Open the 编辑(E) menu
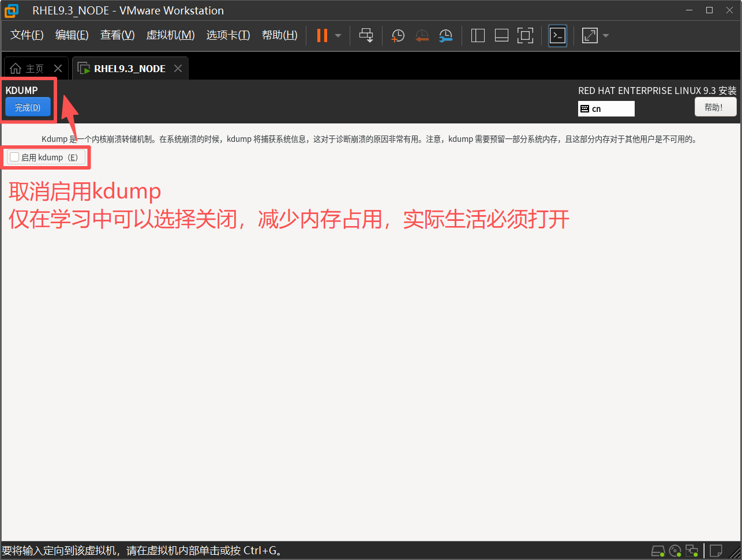Screen dimensions: 742x560 pyautogui.click(x=72, y=35)
